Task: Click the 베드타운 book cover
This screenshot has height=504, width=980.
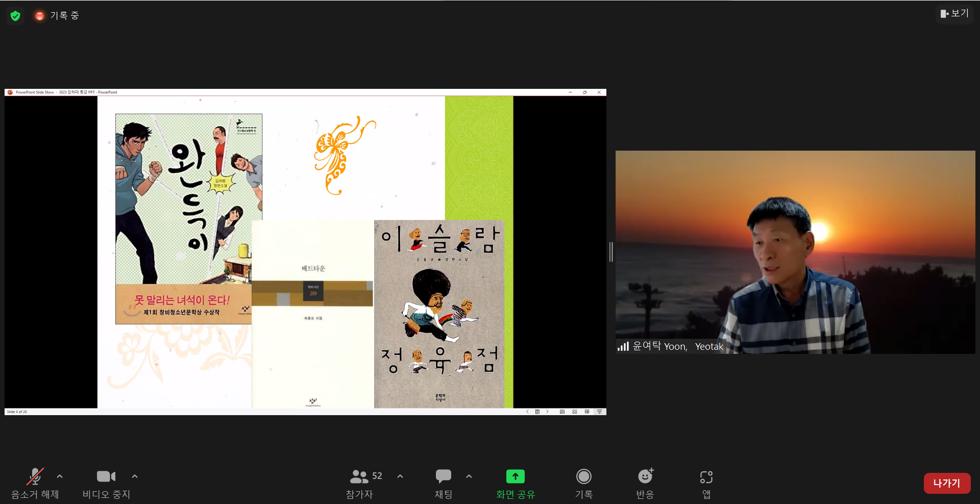Action: pos(313,314)
